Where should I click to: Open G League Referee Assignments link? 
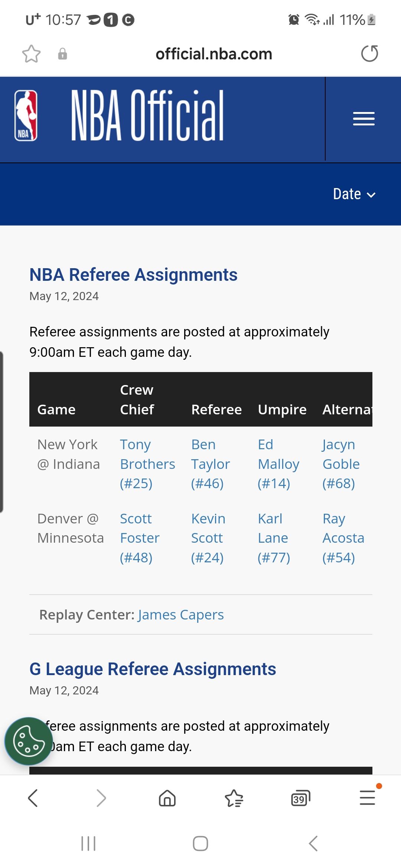[x=153, y=669]
